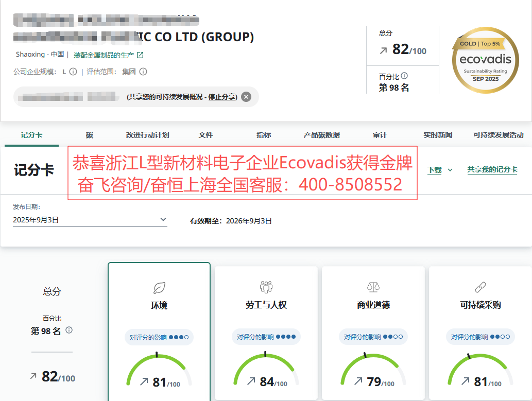This screenshot has width=532, height=401.
Task: Click the chain link icon on the 可持续采购 card
Action: pos(480,287)
